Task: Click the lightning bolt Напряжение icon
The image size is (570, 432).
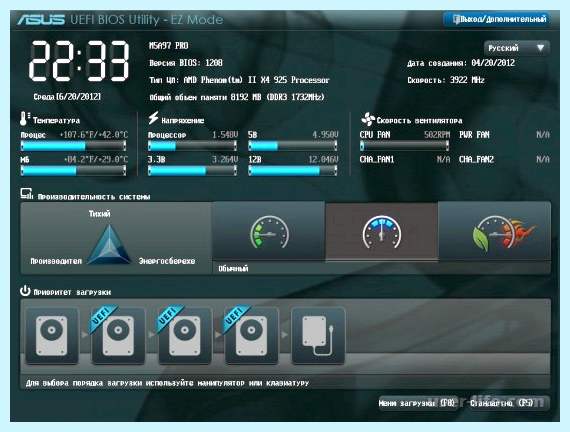Action: tap(153, 118)
